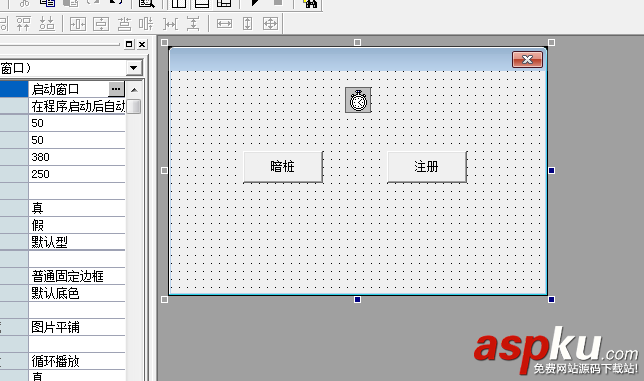Apply equal vertical spacing icon
Viewport: 644px width, 381px height.
[193, 24]
